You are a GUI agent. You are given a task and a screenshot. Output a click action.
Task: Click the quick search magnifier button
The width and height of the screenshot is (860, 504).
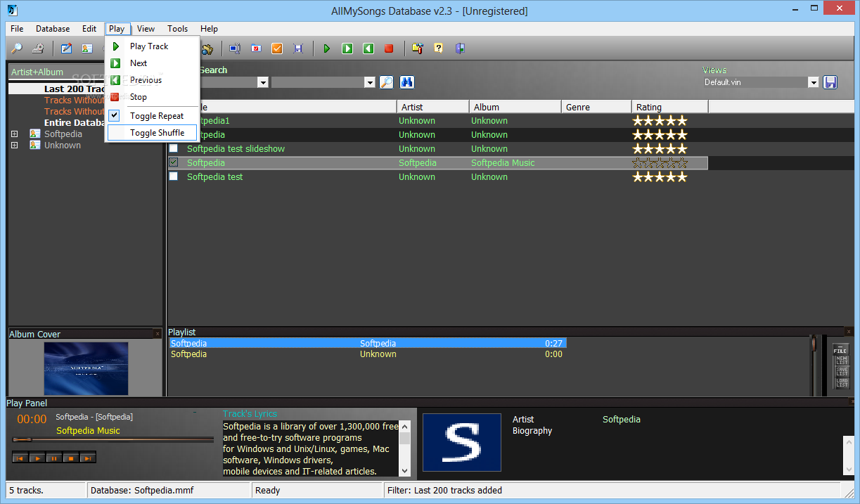coord(387,82)
